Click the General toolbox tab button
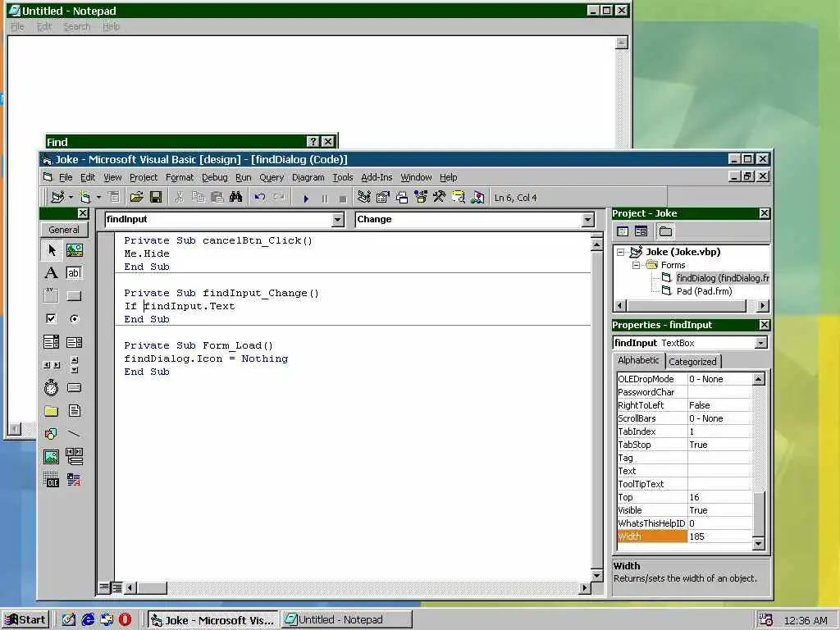This screenshot has width=840, height=630. [x=64, y=230]
